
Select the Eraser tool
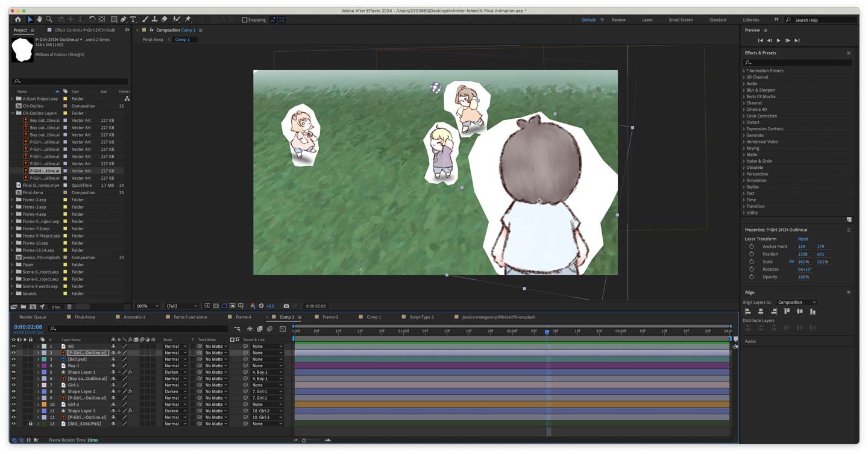click(x=164, y=19)
